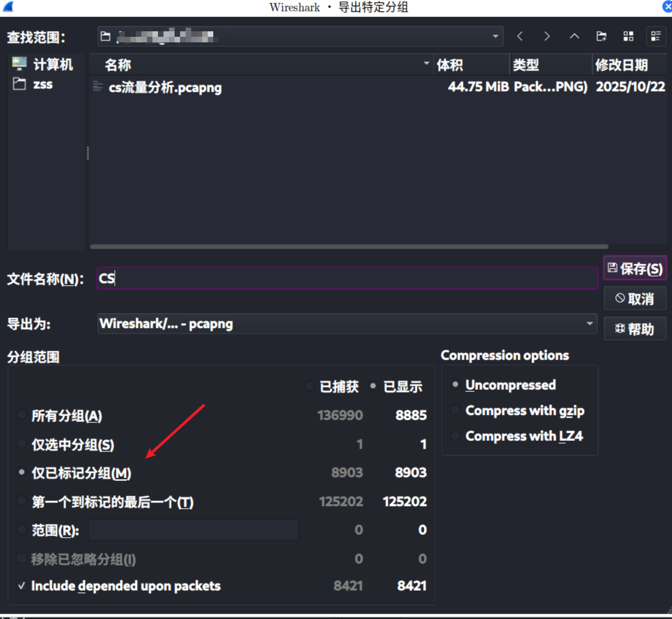Go back with the left arrow icon
The height and width of the screenshot is (619, 672).
pos(520,36)
